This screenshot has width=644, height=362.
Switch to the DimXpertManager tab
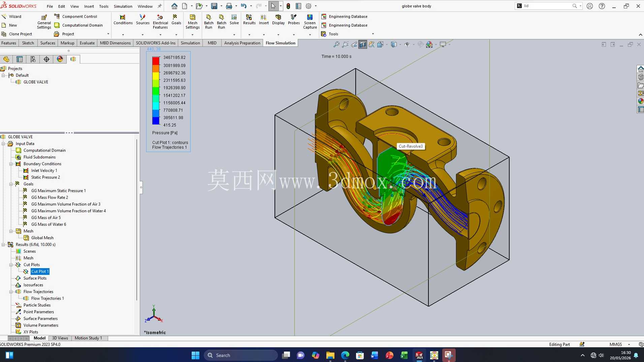pos(46,59)
